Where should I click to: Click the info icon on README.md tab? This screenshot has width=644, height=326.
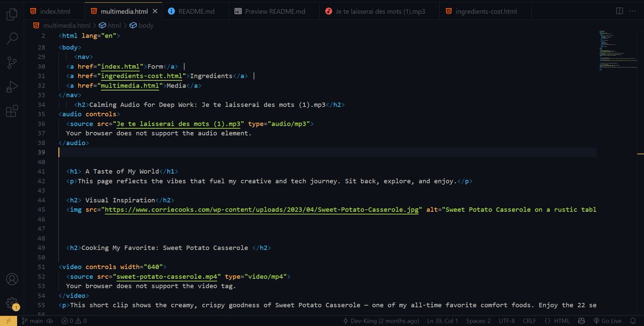(x=171, y=11)
